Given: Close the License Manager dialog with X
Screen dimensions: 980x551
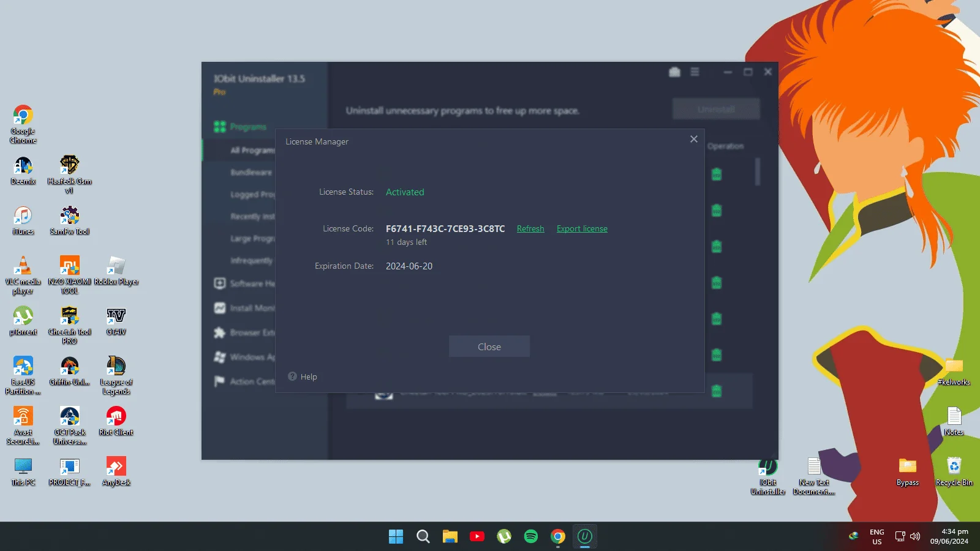Looking at the screenshot, I should point(694,139).
